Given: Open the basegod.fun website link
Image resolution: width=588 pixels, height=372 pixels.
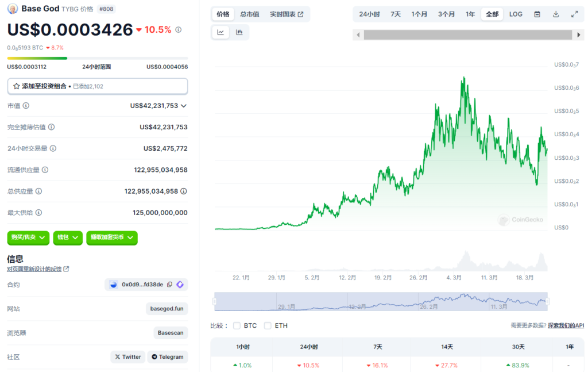Looking at the screenshot, I should (x=167, y=309).
